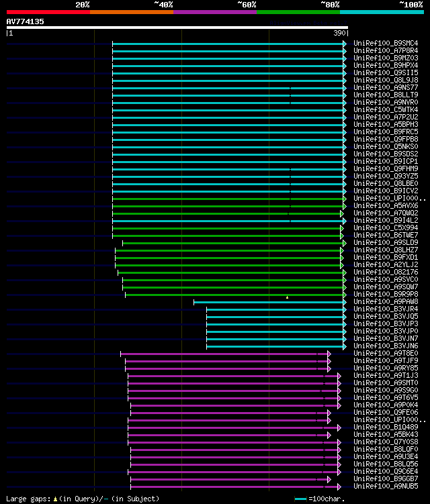Click the UniRef100_B9SMC4 hit label
Viewport: 430px width, 504px height.
click(x=386, y=43)
